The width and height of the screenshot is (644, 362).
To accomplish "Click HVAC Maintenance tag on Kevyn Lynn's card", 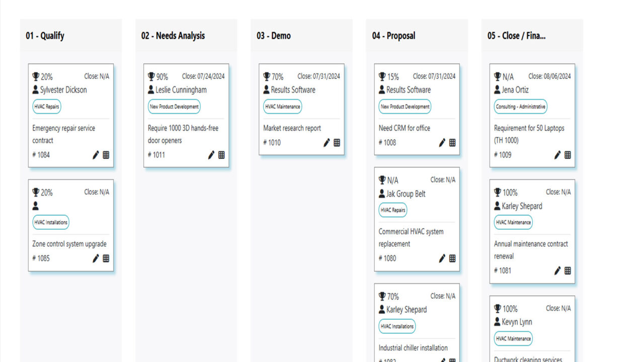I will click(x=513, y=338).
